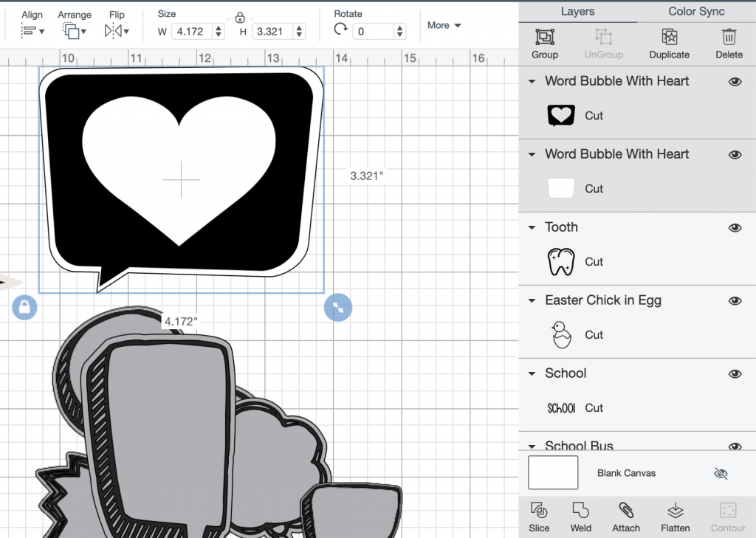Select the Contour tool
756x538 pixels.
point(727,517)
